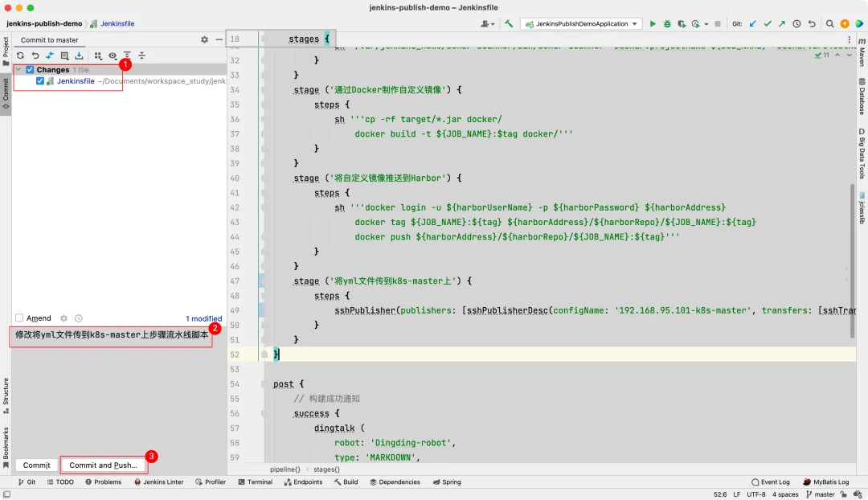The width and height of the screenshot is (868, 500).
Task: Click the Shelve (download arrow) icon
Action: 79,55
